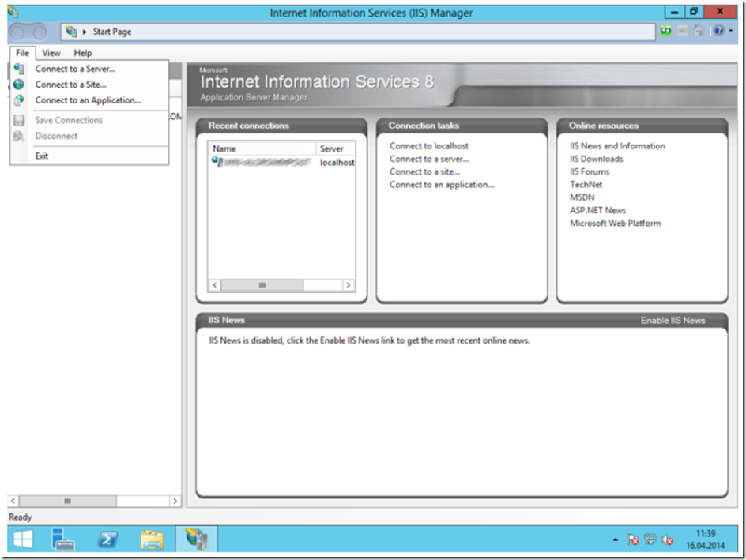Viewport: 746px width, 560px height.
Task: Sort recent connections by the Server column
Action: click(x=335, y=148)
